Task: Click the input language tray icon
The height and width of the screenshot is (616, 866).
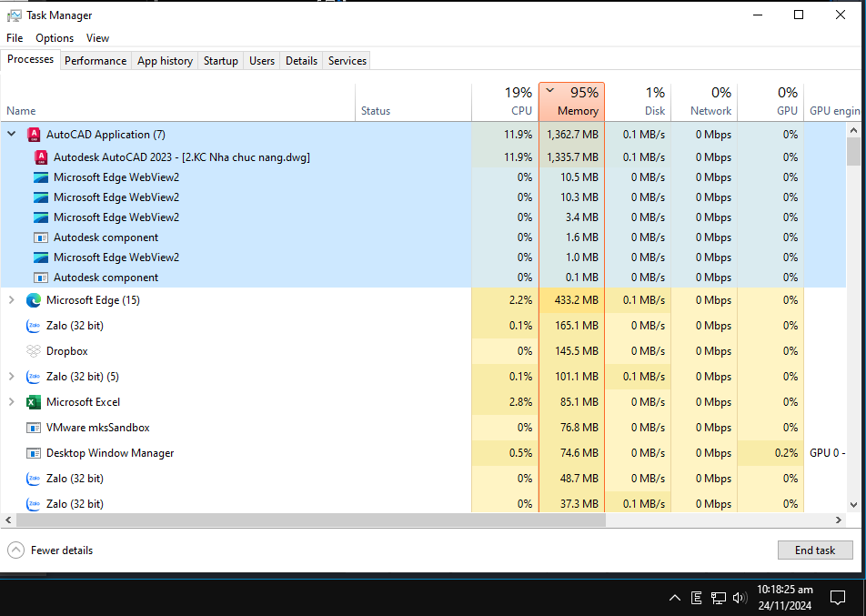Action: pos(697,598)
